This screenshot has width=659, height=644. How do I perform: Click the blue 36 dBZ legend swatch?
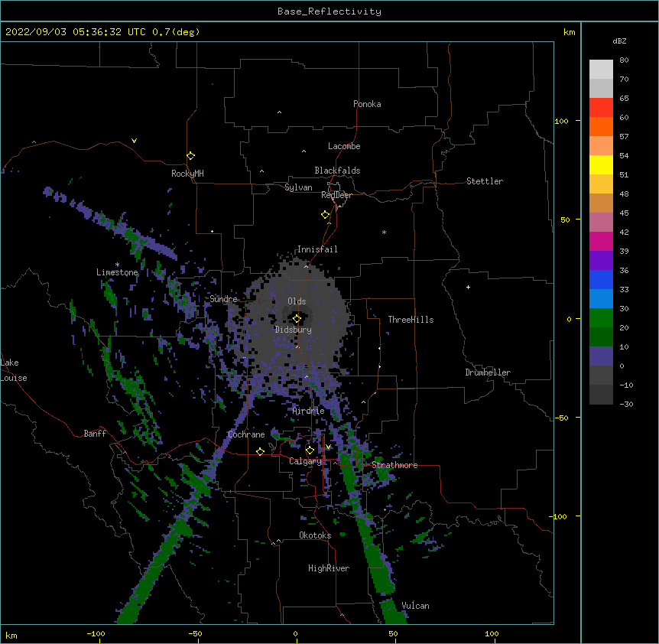(601, 279)
